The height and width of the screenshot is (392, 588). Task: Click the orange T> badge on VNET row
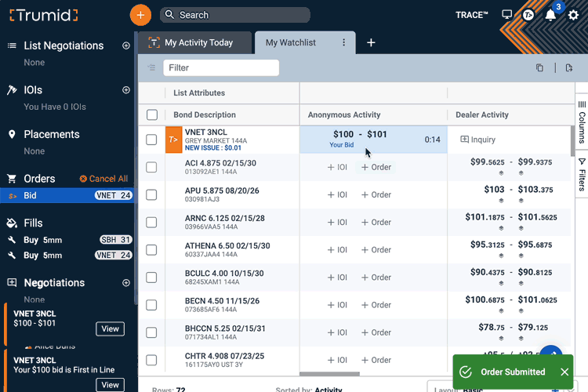point(173,140)
